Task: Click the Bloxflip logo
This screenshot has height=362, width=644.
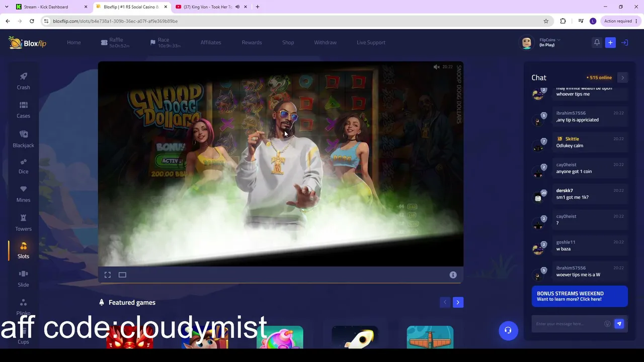Action: [27, 43]
